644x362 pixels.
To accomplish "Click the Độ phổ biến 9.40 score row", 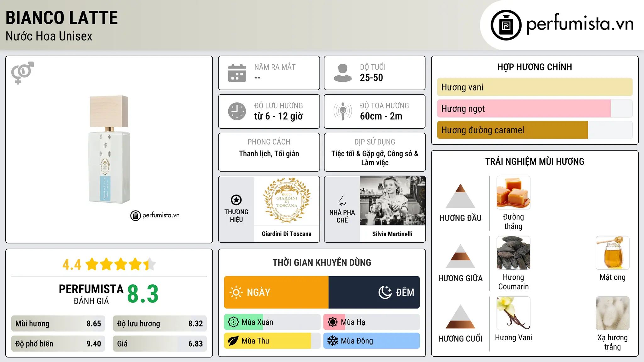I will click(x=58, y=344).
